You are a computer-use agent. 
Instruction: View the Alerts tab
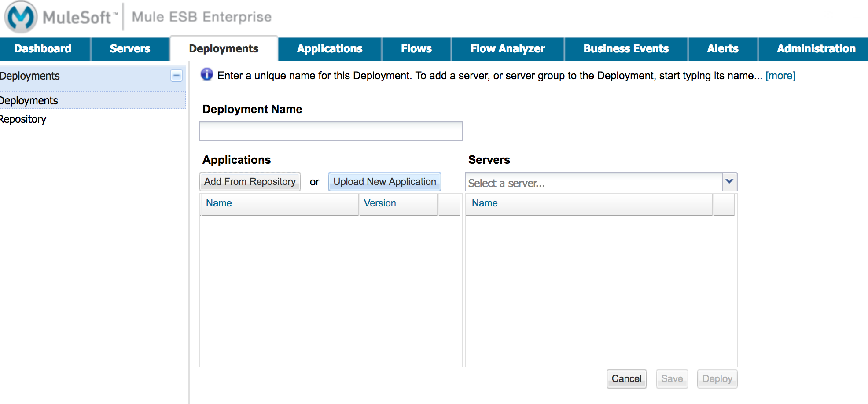coord(722,49)
